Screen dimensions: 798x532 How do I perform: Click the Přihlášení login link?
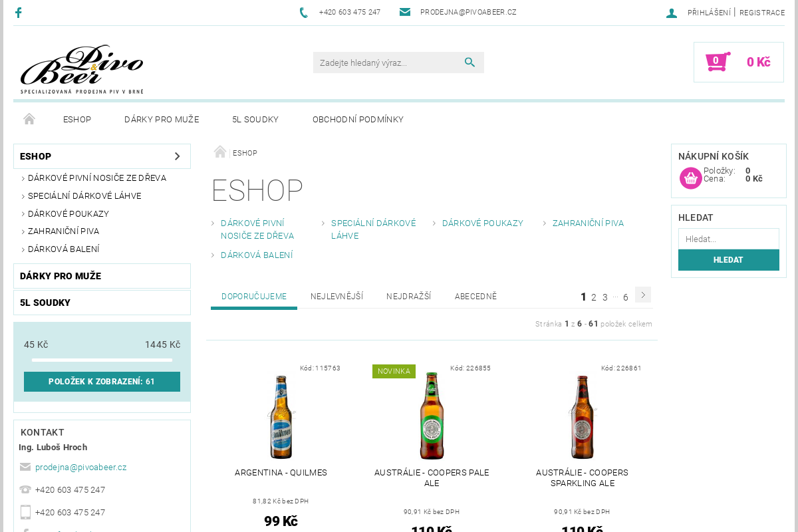click(709, 13)
